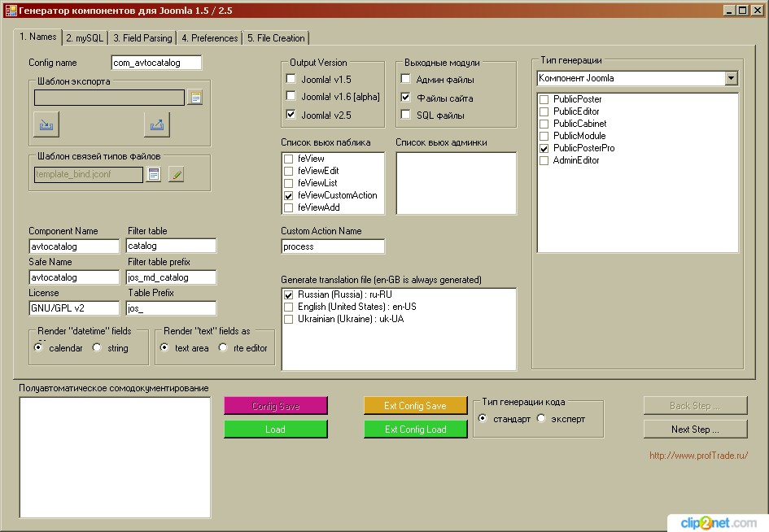Check feViewAdd option

pos(288,208)
